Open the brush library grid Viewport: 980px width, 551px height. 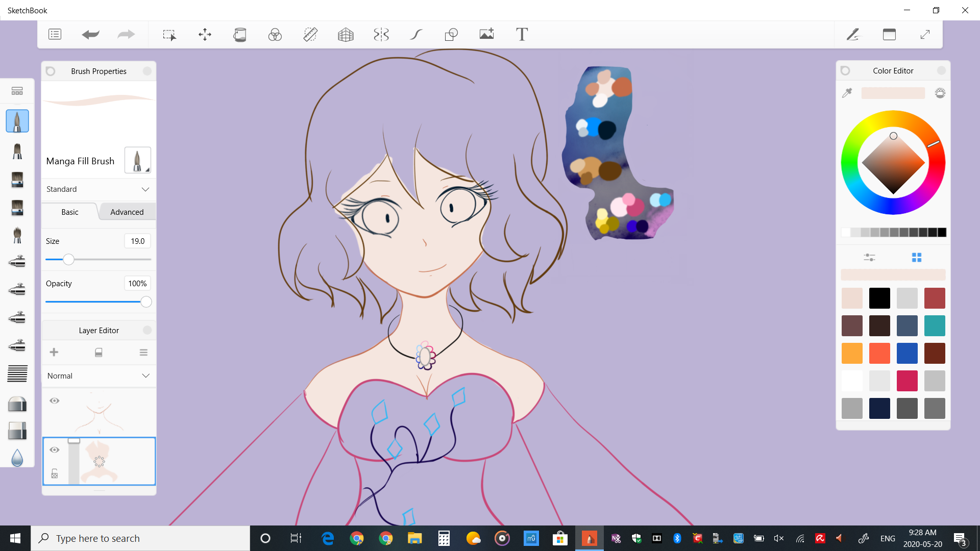point(17,91)
